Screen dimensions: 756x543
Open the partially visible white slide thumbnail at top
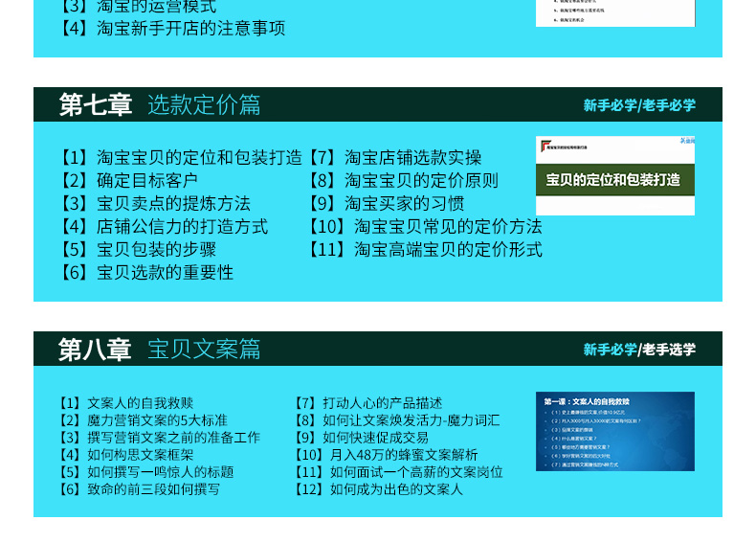coord(615,13)
